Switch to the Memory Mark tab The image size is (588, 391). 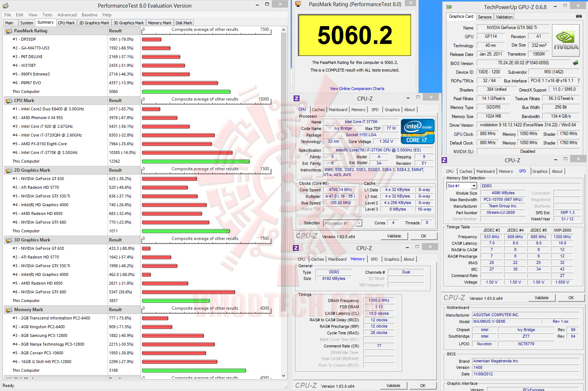pos(160,23)
